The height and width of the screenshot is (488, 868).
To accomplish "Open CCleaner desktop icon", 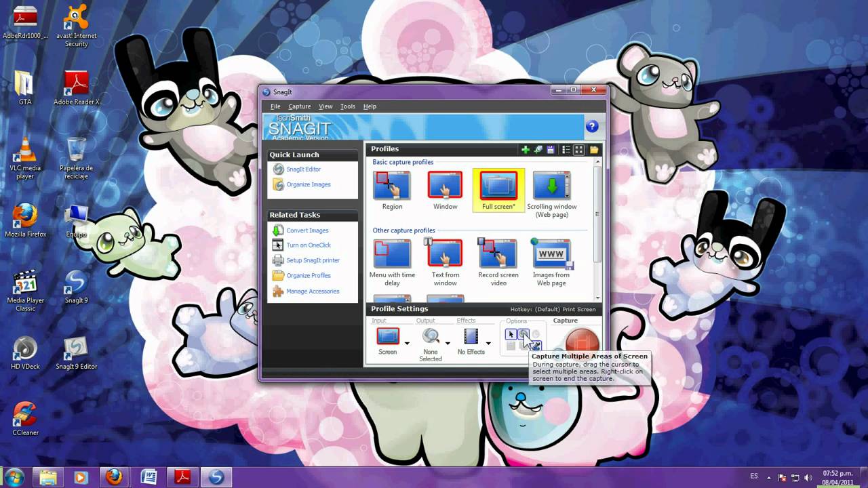I will pos(25,418).
